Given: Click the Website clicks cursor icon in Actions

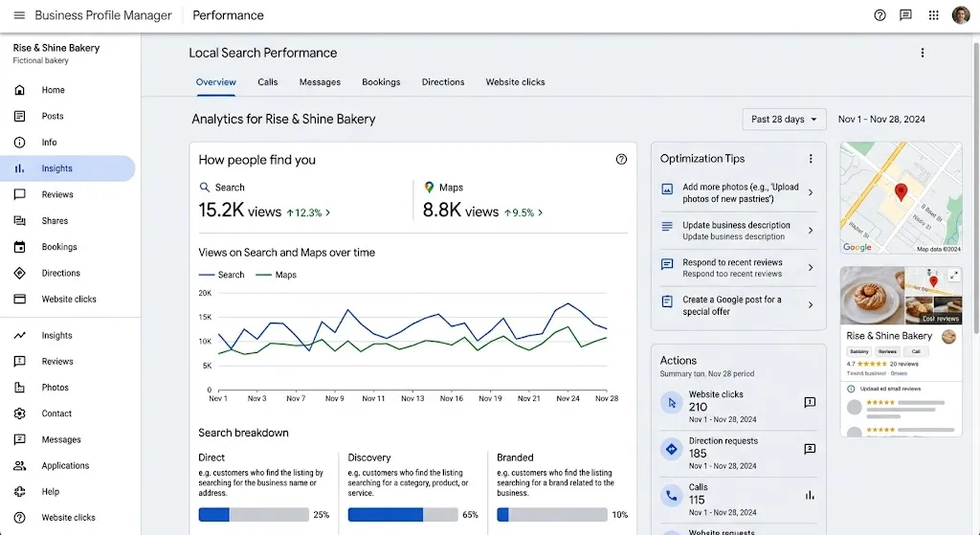Looking at the screenshot, I should (x=671, y=403).
